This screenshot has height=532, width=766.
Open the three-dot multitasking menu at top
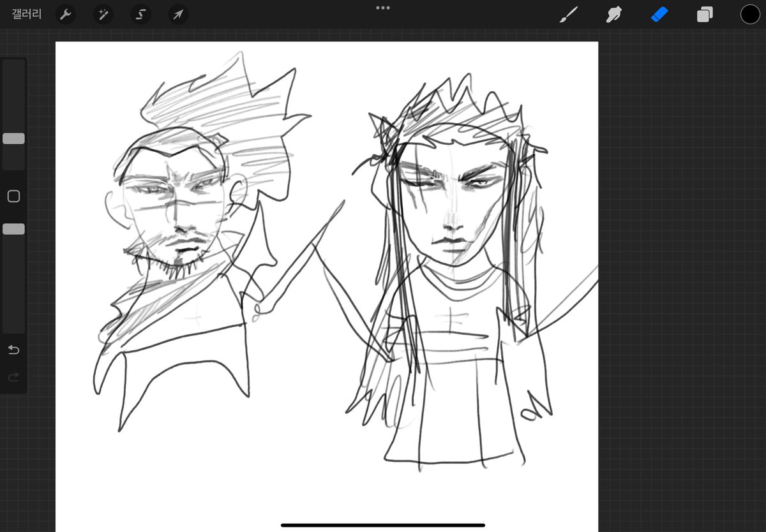pyautogui.click(x=383, y=8)
